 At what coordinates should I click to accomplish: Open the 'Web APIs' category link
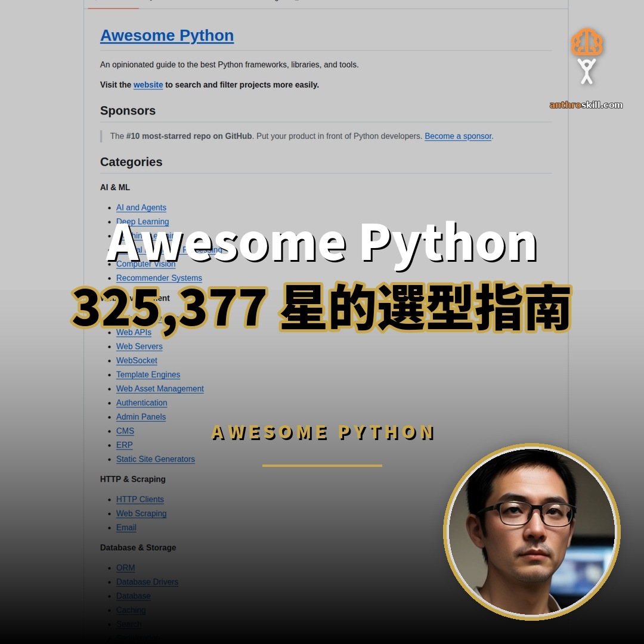134,332
